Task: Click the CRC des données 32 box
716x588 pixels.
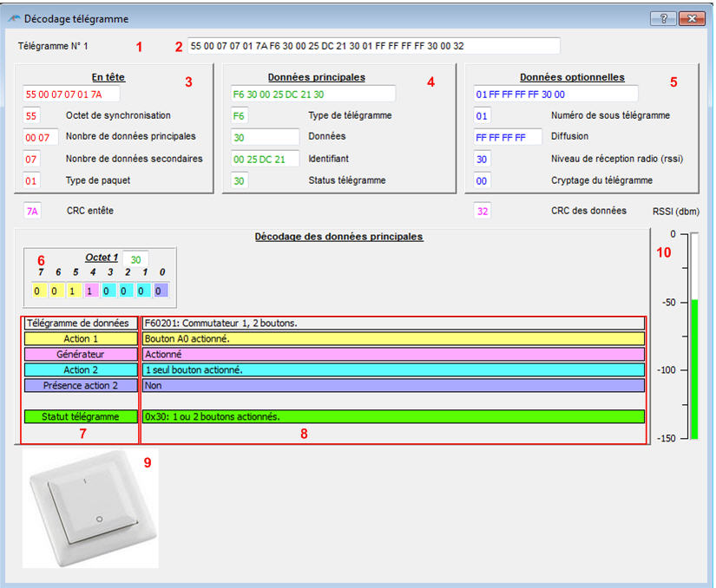Action: pyautogui.click(x=482, y=211)
